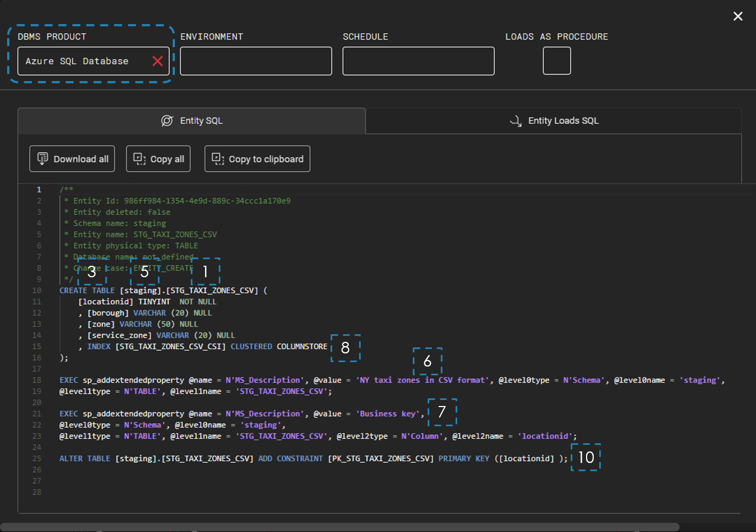Image resolution: width=756 pixels, height=532 pixels.
Task: Open the DBMS Product dropdown
Action: [x=82, y=61]
